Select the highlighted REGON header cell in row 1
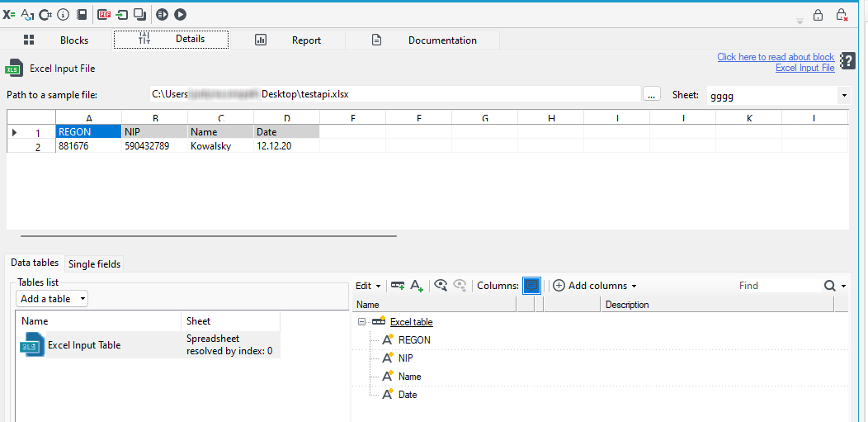Viewport: 868px width, 422px height. (88, 132)
